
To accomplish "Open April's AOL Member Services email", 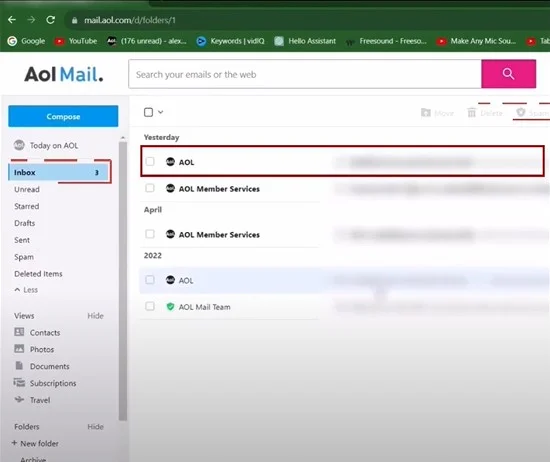I will pyautogui.click(x=344, y=234).
